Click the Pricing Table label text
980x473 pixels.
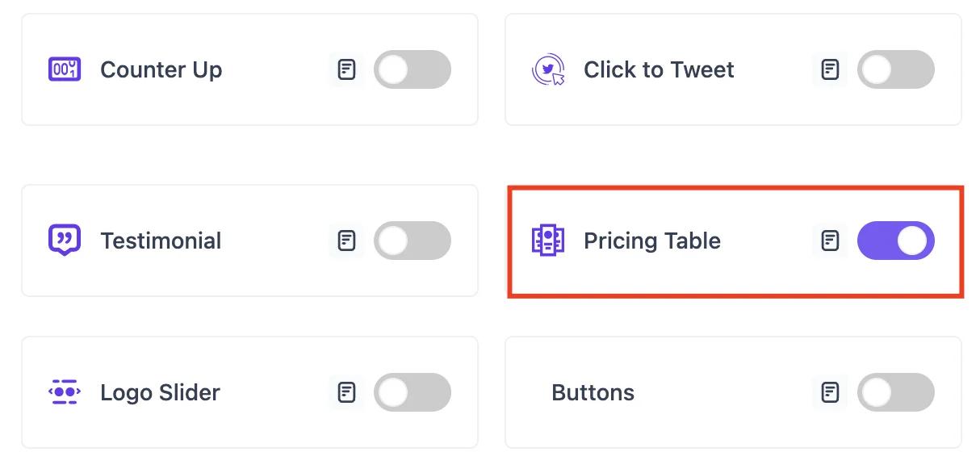click(652, 240)
